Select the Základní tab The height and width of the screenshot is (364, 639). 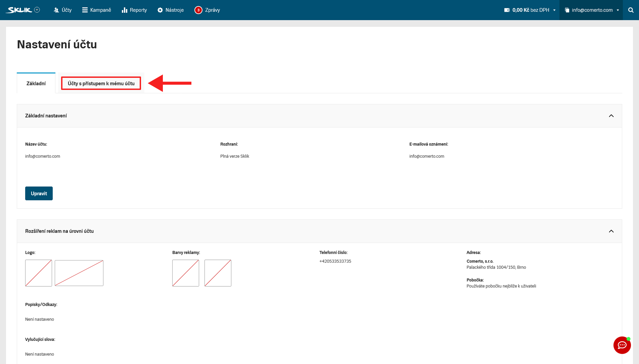[36, 84]
